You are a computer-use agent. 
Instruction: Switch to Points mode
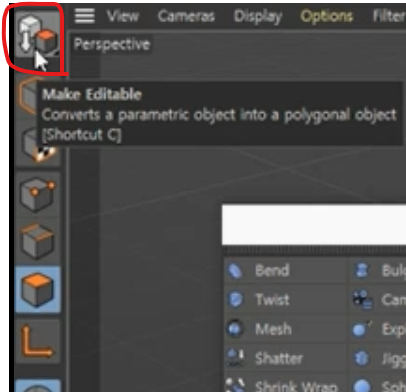tap(38, 196)
